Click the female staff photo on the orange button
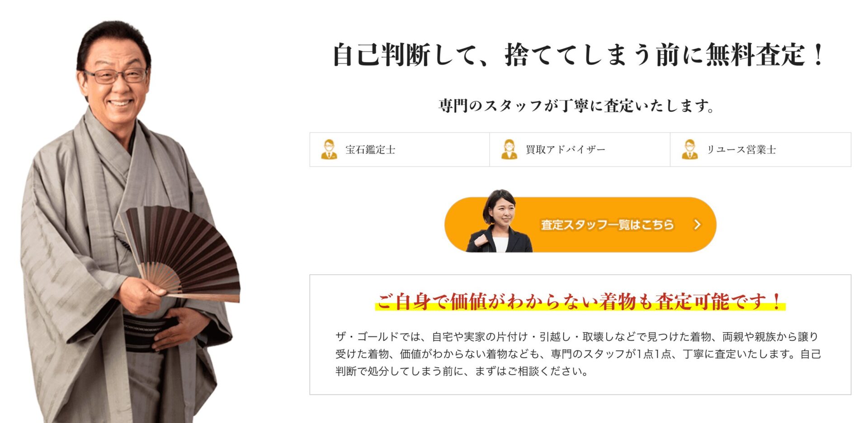Image resolution: width=868 pixels, height=423 pixels. [499, 221]
